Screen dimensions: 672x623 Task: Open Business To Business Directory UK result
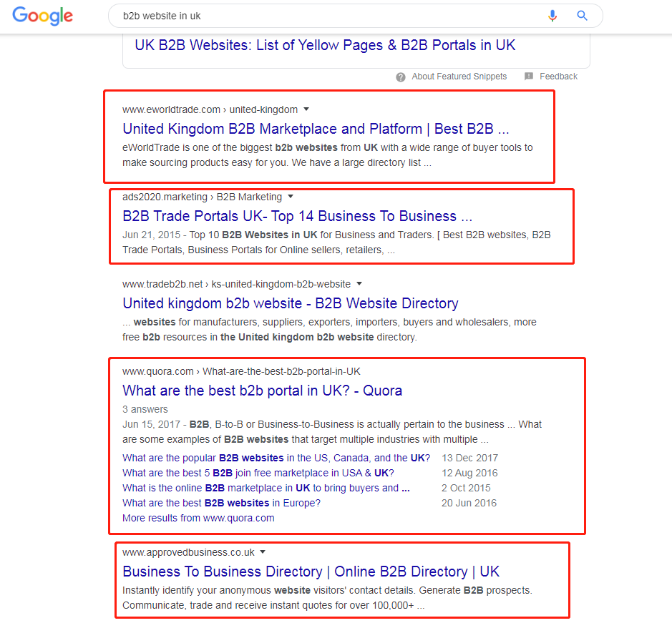coord(311,572)
